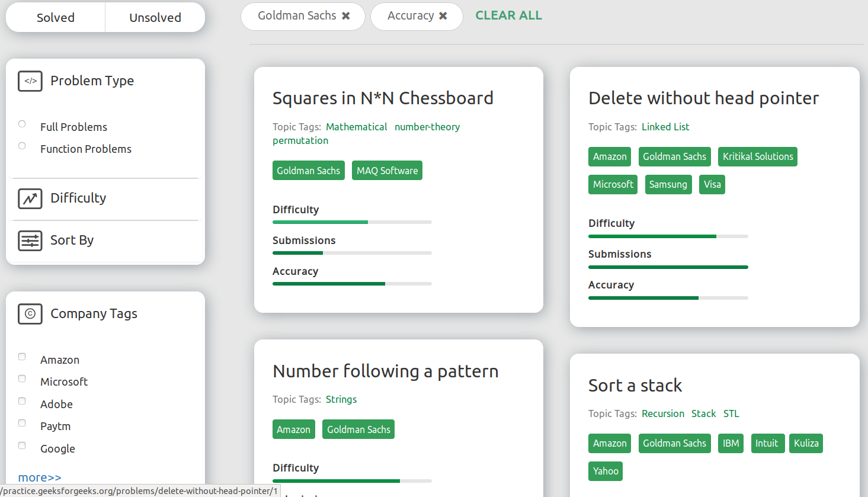
Task: Show more company tags
Action: (x=40, y=477)
